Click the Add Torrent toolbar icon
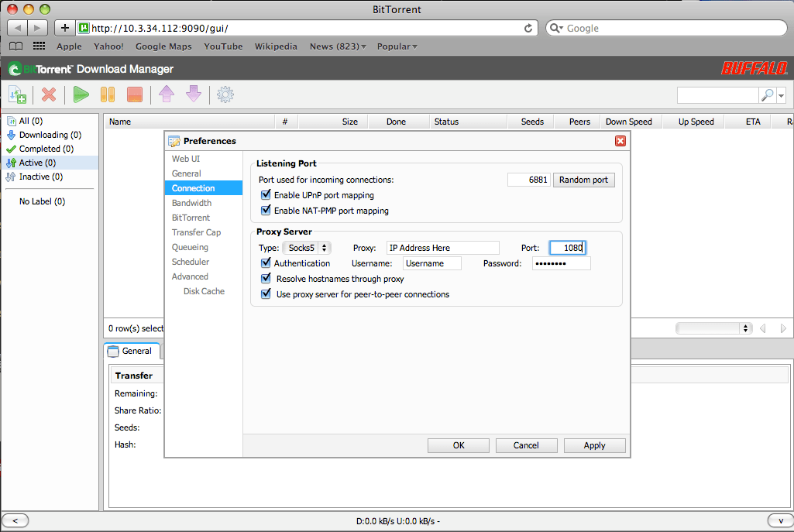 click(x=17, y=94)
